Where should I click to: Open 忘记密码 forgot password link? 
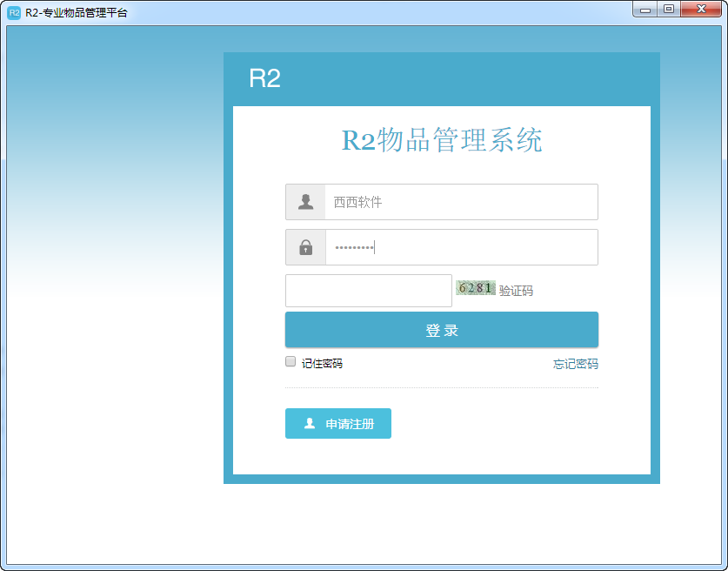tap(574, 363)
